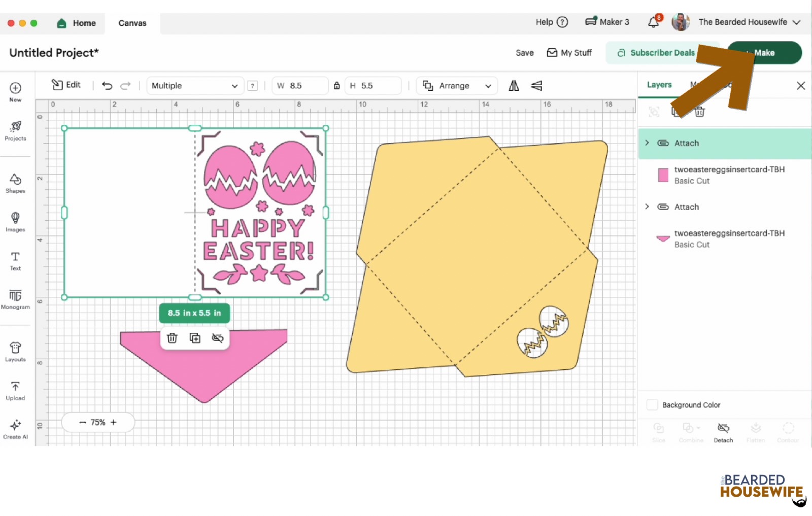Toggle the size lock aspect ratio
Image resolution: width=812 pixels, height=516 pixels.
pyautogui.click(x=336, y=86)
